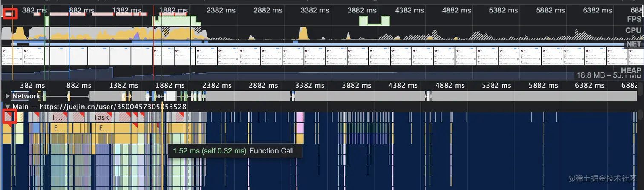
Task: Select the "E..." block beneath "T..."
Action: tap(59, 128)
